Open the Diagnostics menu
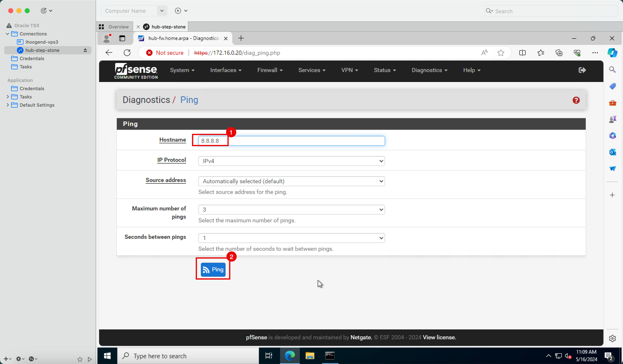Screen dimensions: 623x364 pos(429,70)
